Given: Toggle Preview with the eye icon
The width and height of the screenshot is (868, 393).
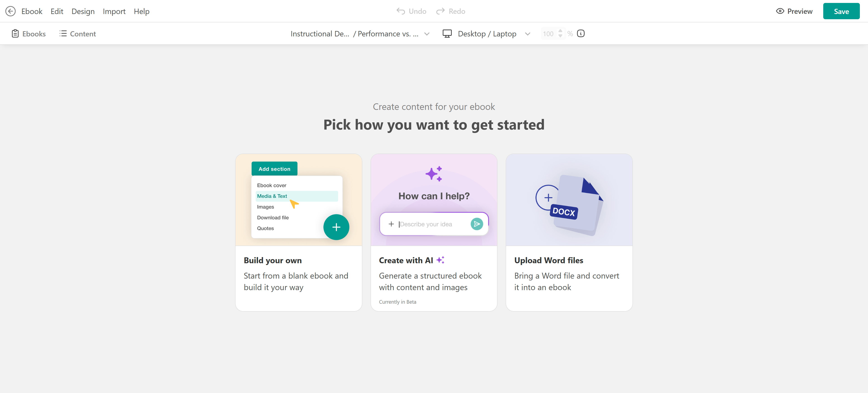Looking at the screenshot, I should (x=780, y=11).
